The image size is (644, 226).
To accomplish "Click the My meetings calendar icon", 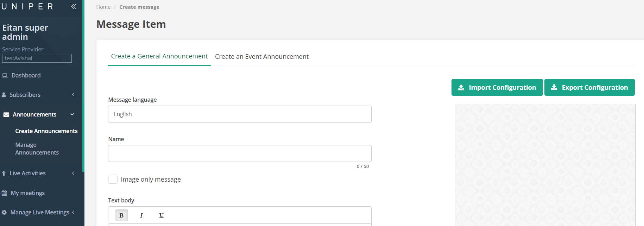I will point(5,193).
